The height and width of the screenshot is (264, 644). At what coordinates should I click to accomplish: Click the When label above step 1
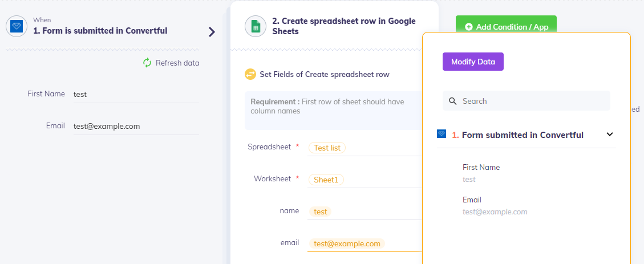(42, 20)
